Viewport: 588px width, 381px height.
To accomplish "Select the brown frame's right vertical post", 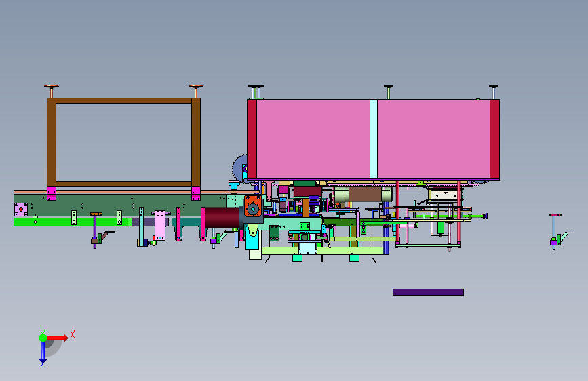I will (196, 142).
